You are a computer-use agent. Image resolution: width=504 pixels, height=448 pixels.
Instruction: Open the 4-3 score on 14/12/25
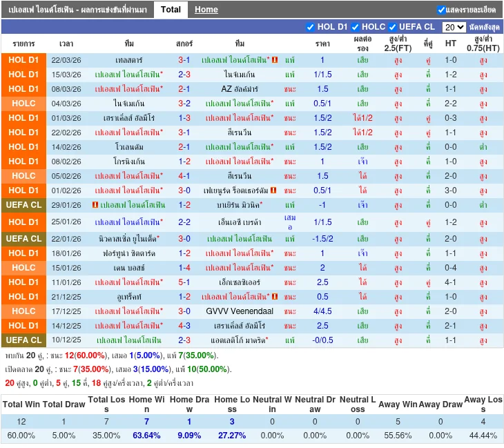[184, 326]
